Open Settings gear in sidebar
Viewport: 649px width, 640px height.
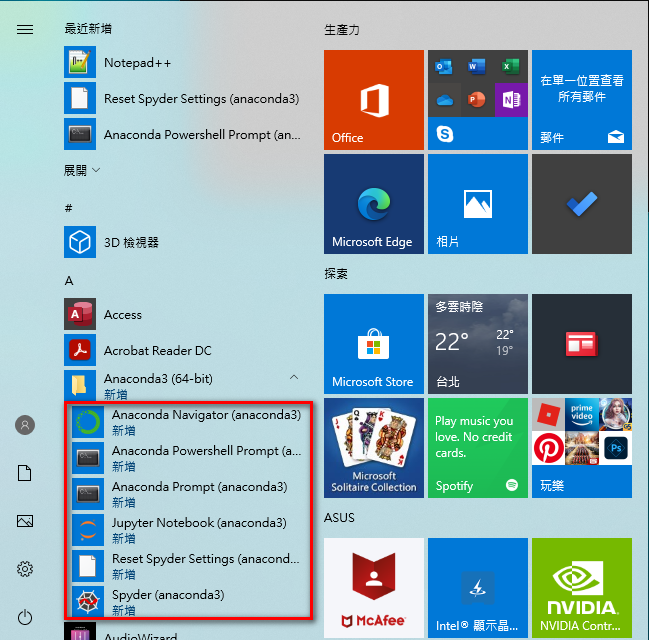[25, 569]
